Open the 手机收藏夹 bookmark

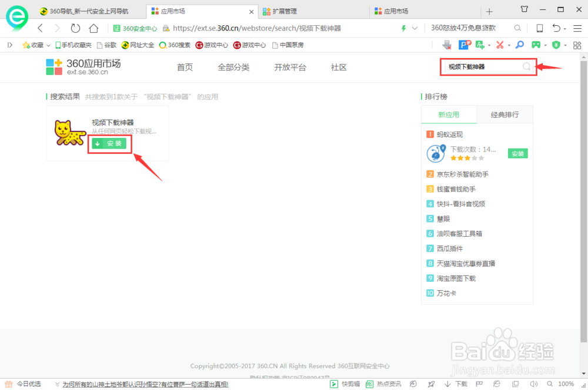pos(73,45)
